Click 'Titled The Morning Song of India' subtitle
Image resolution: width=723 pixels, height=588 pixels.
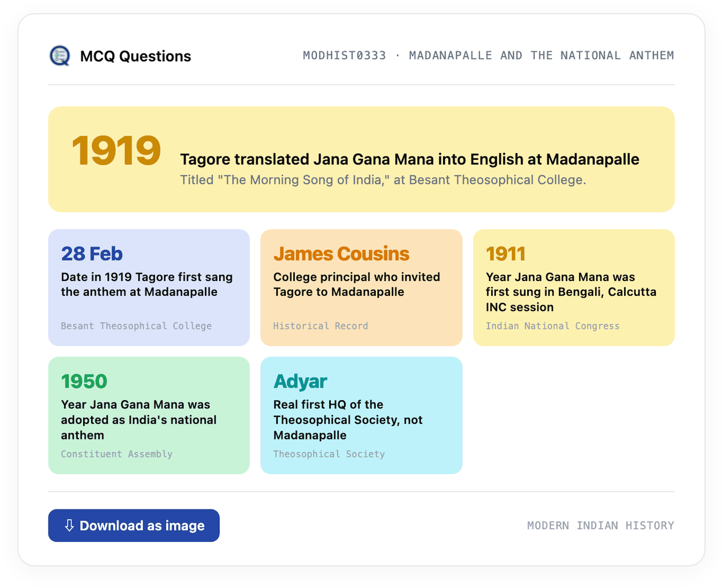tap(383, 180)
